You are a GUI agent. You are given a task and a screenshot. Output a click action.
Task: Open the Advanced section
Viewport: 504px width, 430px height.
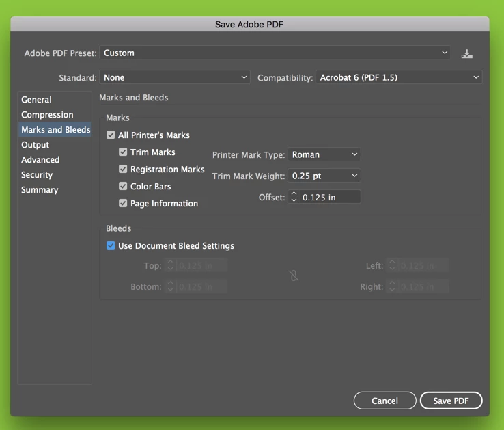point(55,160)
